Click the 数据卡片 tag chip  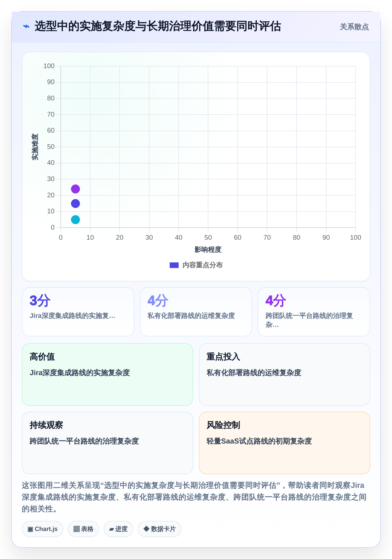(160, 529)
